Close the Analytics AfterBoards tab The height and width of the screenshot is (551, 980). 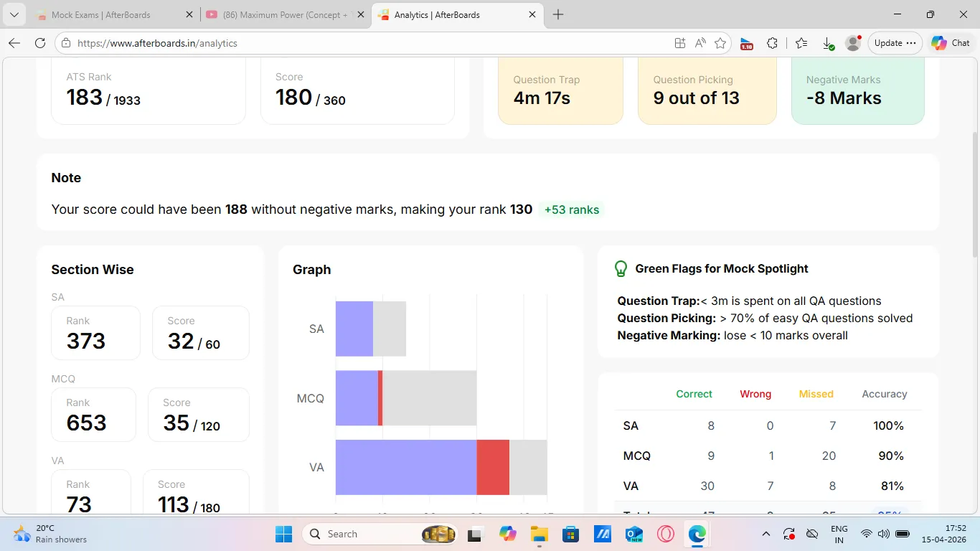(532, 14)
